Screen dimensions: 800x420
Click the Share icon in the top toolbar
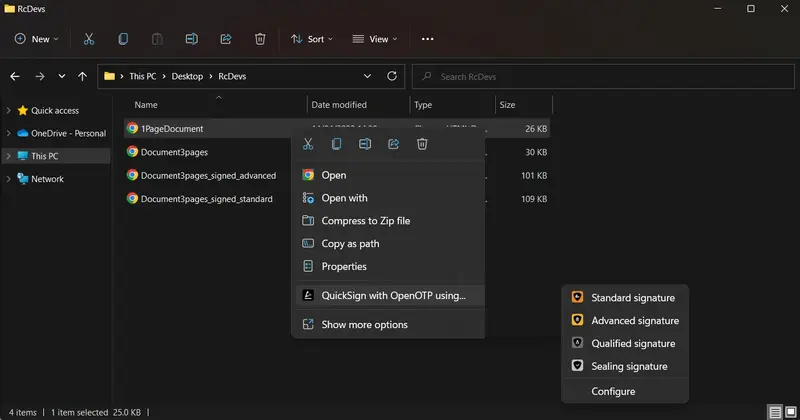(x=226, y=39)
